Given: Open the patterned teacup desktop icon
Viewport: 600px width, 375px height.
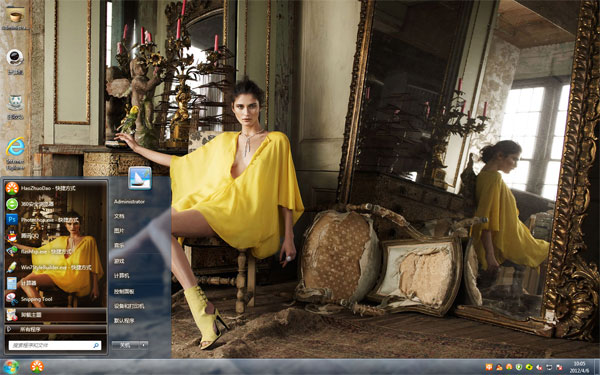Looking at the screenshot, I should [15, 102].
